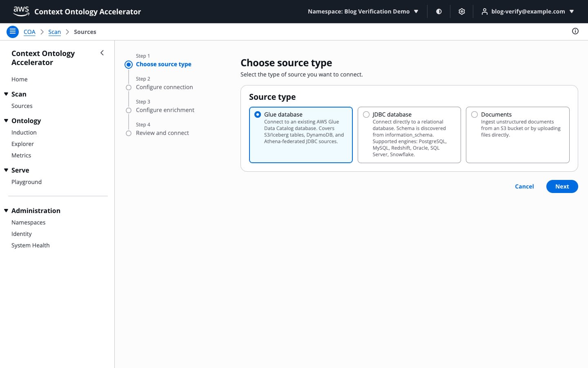Collapse the Ontology section in sidebar
Screen dimensions: 588x368
pyautogui.click(x=6, y=121)
